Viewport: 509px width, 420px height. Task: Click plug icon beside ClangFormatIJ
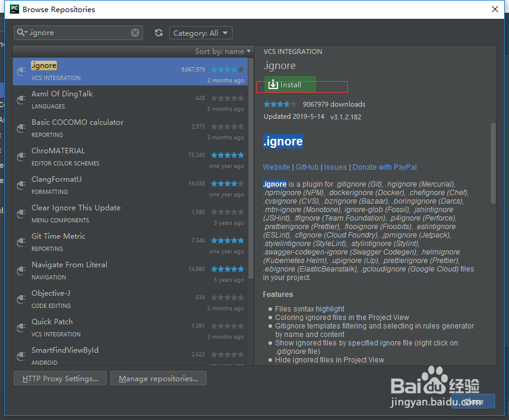point(21,185)
